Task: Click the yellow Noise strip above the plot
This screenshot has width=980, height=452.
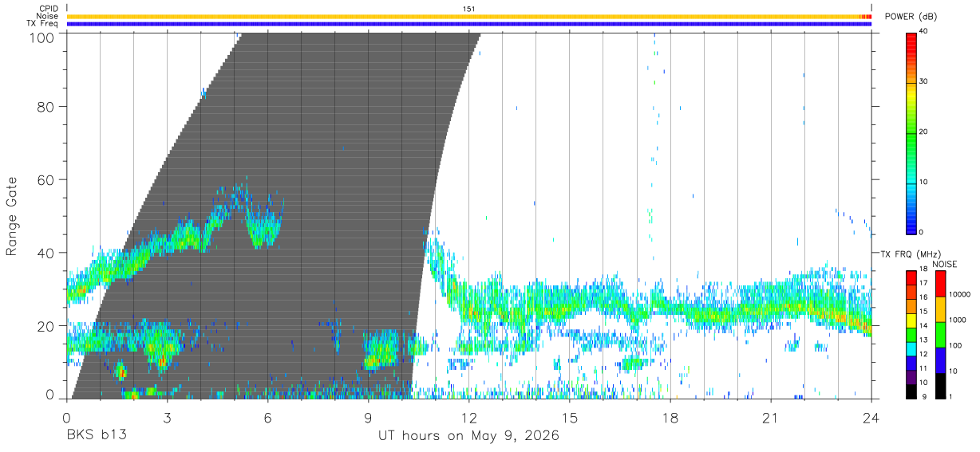Action: [x=469, y=16]
